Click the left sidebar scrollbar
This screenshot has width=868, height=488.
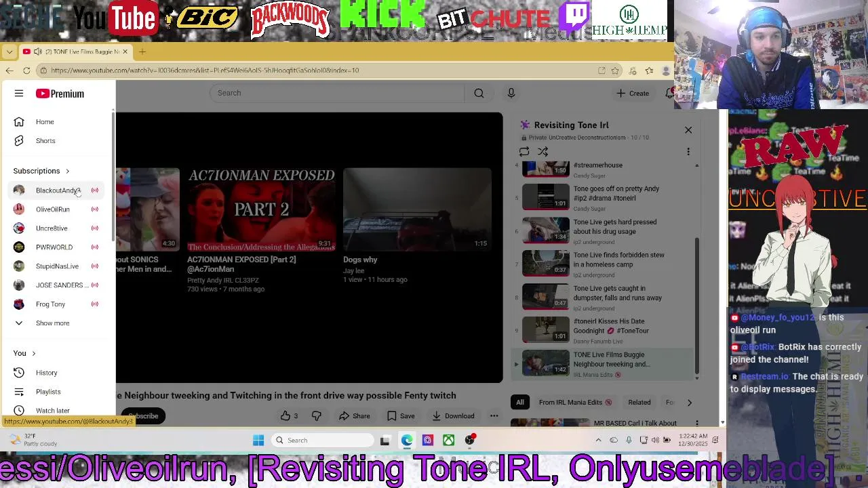pos(113,176)
